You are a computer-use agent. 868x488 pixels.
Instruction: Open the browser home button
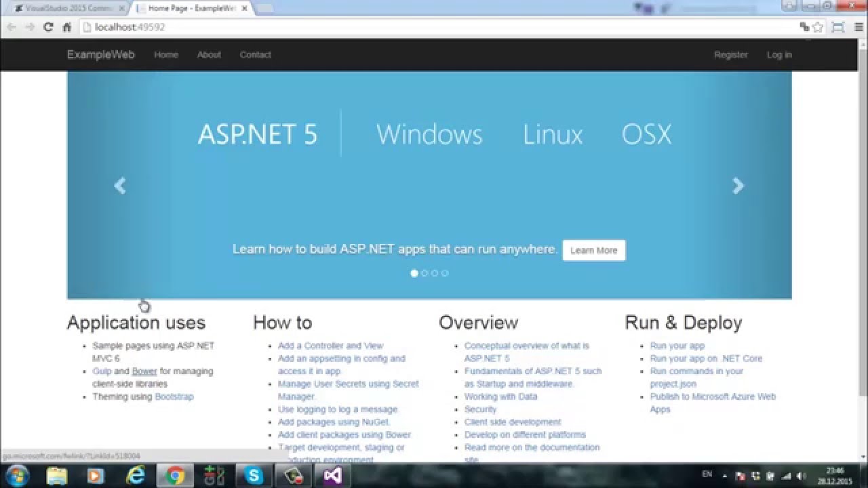coord(66,27)
